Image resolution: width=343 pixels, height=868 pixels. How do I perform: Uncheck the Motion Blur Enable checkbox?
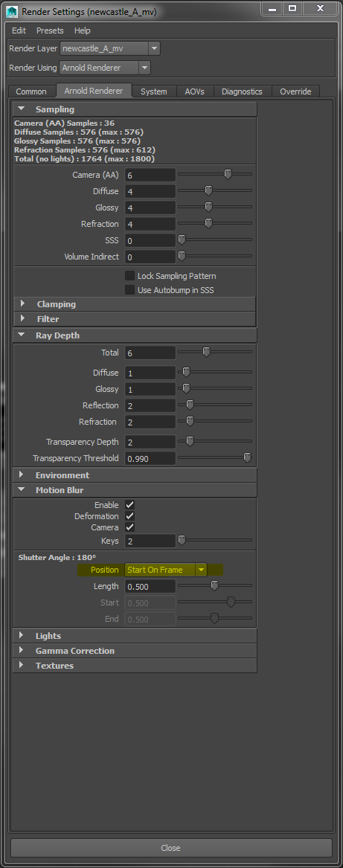point(130,505)
